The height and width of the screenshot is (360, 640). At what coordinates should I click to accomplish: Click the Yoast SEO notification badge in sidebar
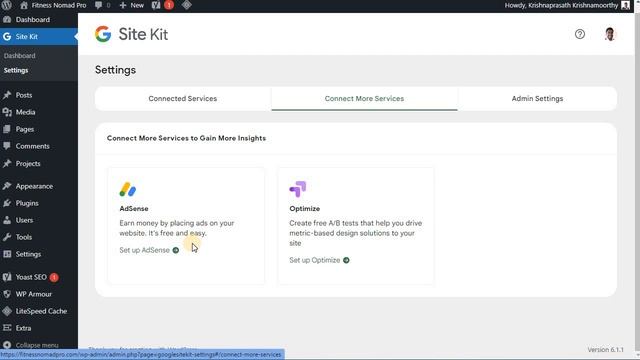click(x=54, y=278)
